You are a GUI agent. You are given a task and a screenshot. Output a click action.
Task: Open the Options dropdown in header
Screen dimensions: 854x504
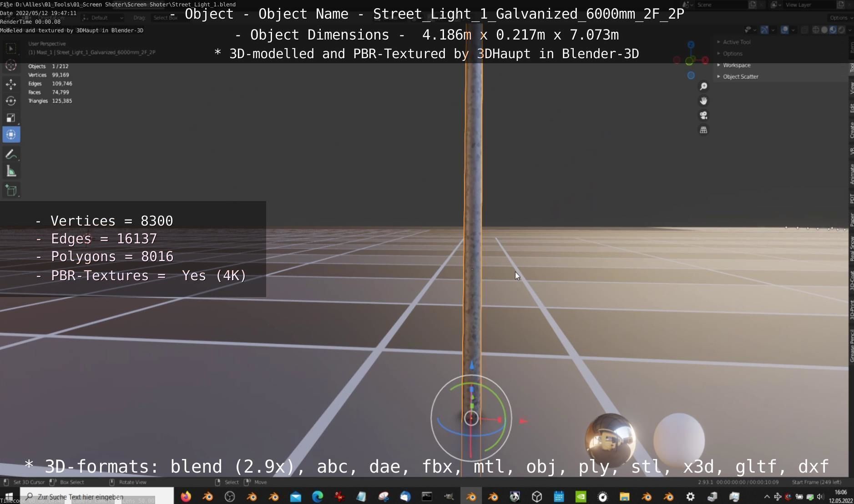pyautogui.click(x=841, y=18)
